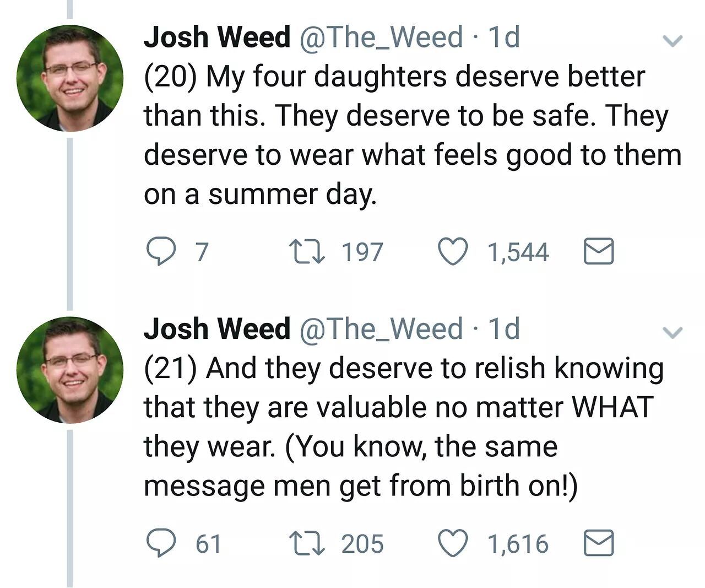
Task: Open chevron menu on tweet (20)
Action: click(x=672, y=41)
